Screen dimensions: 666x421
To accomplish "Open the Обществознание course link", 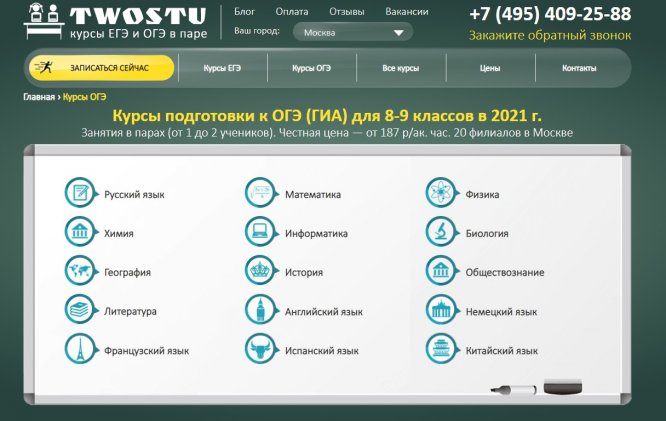I will pyautogui.click(x=505, y=272).
